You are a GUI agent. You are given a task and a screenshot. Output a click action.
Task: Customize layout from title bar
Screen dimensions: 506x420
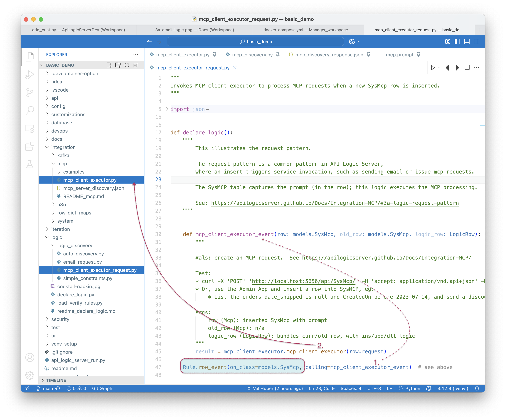tap(448, 42)
